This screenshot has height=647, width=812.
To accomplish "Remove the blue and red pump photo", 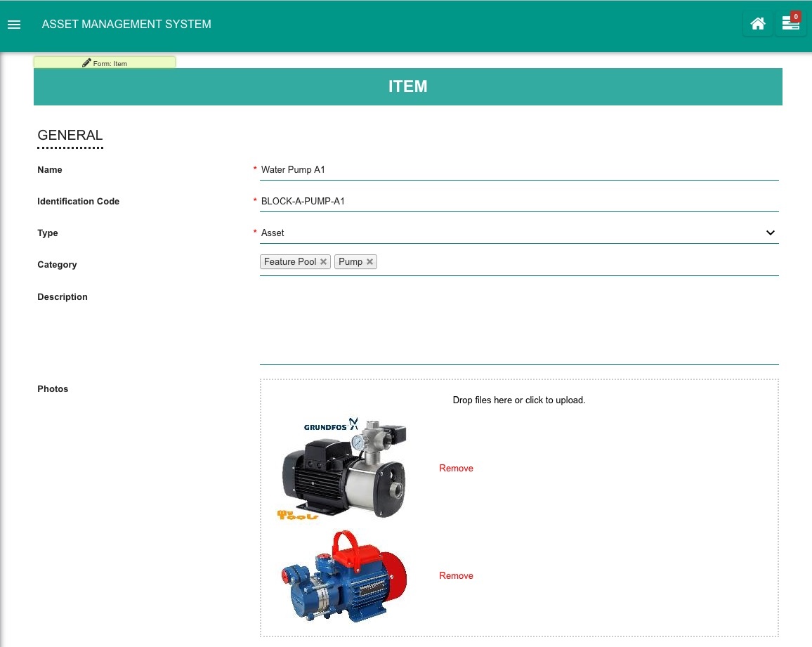I will point(456,576).
